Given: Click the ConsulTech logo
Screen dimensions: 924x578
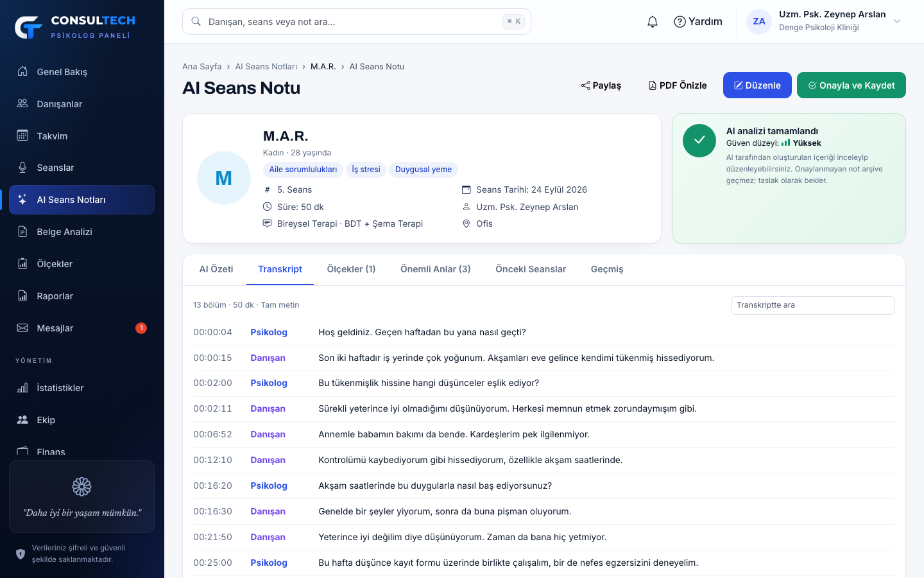Looking at the screenshot, I should tap(74, 27).
